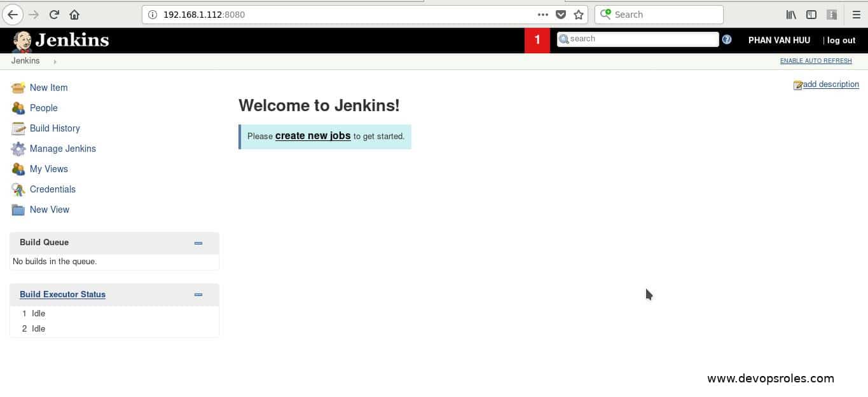Open the page actions three-dot menu

(542, 15)
